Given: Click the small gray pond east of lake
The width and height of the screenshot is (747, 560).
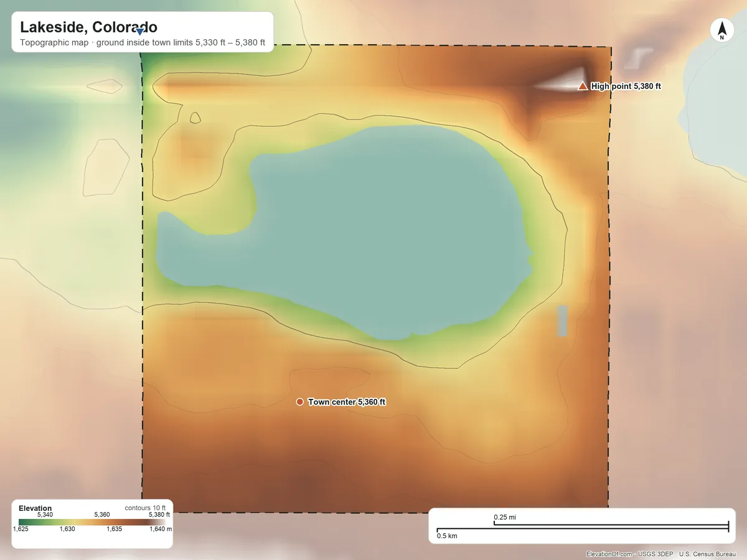Looking at the screenshot, I should coord(563,321).
